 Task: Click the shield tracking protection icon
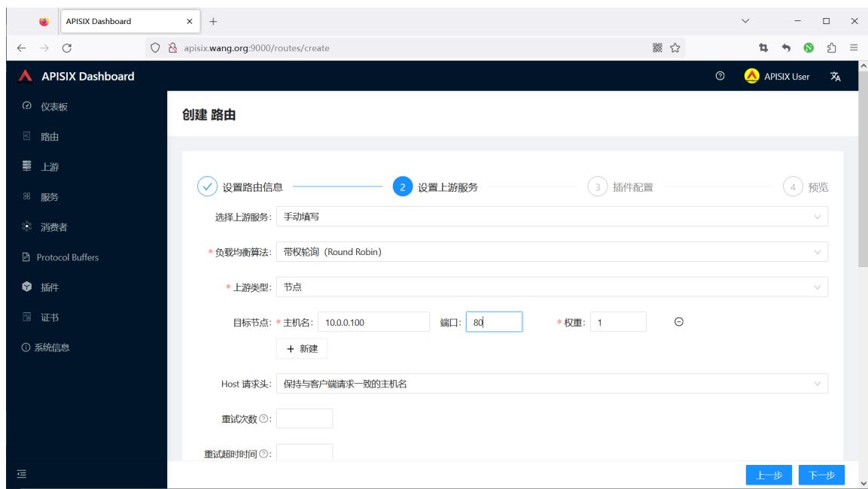click(155, 47)
